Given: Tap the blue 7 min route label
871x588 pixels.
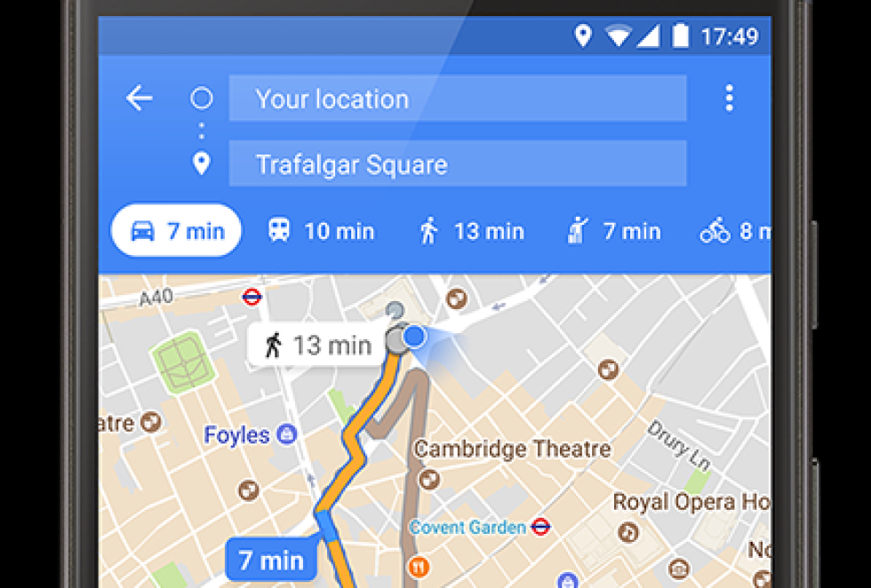Looking at the screenshot, I should (271, 560).
